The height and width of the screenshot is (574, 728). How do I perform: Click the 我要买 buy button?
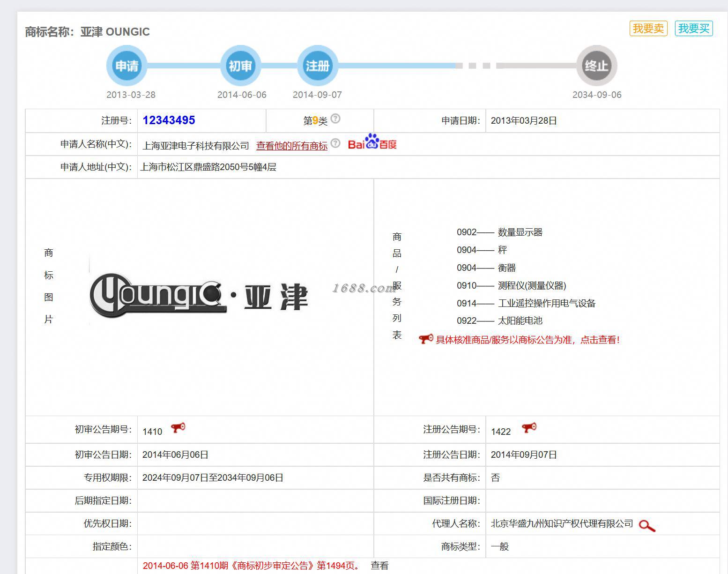694,29
